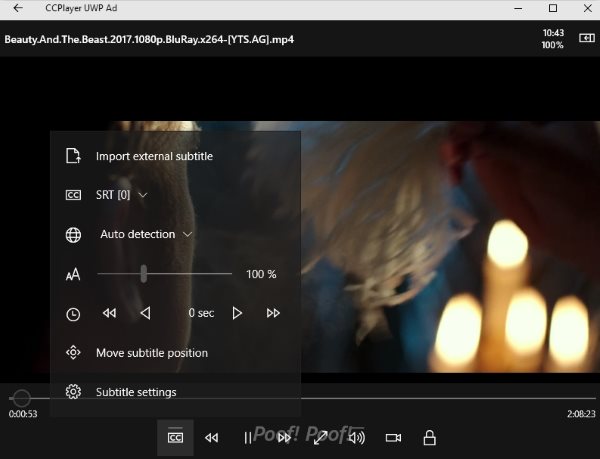Click the CC icon beside SRT [0]
The height and width of the screenshot is (459, 600).
click(x=73, y=195)
